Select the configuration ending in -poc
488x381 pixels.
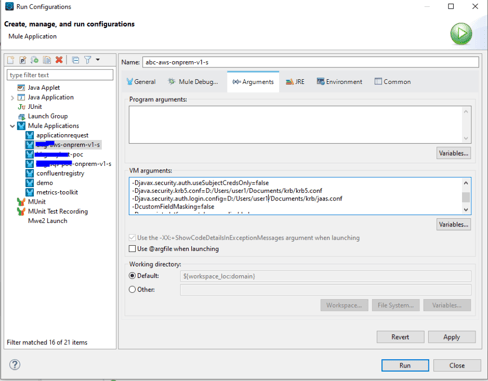[59, 154]
